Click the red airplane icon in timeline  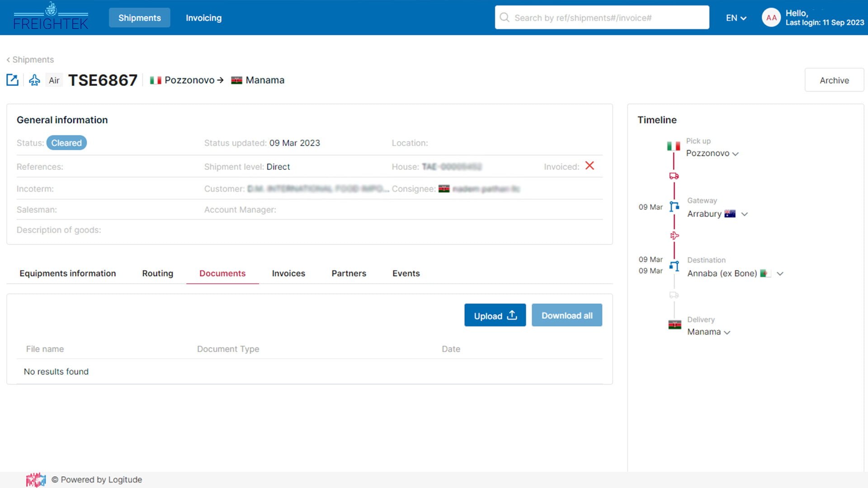coord(674,235)
